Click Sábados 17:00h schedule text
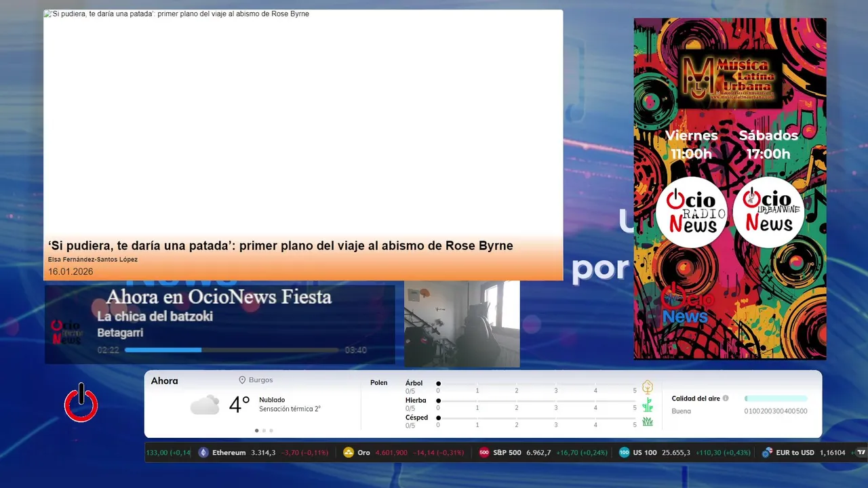The width and height of the screenshot is (868, 488). [768, 144]
